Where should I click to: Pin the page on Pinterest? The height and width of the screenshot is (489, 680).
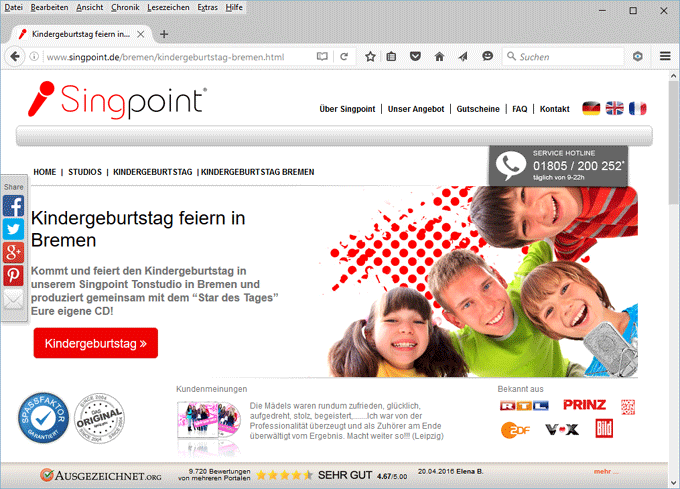(13, 275)
